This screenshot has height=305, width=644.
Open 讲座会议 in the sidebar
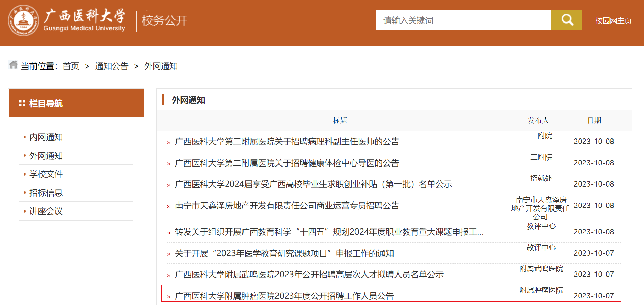tap(46, 211)
